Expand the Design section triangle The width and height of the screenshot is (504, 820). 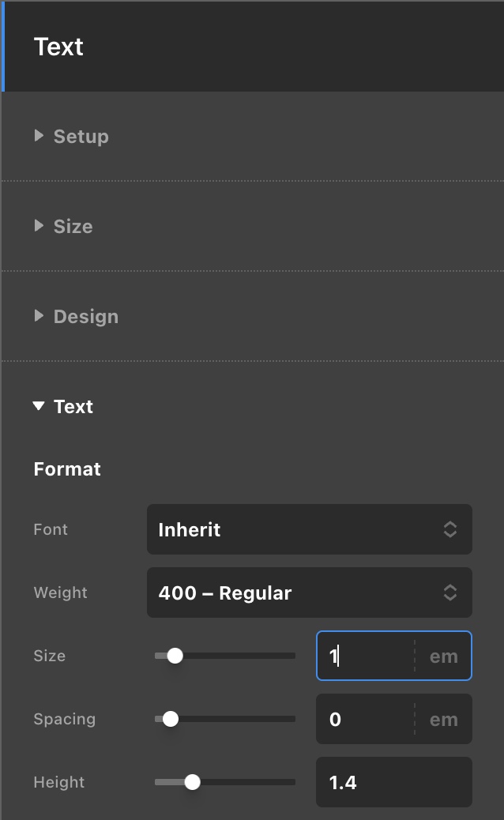(39, 316)
